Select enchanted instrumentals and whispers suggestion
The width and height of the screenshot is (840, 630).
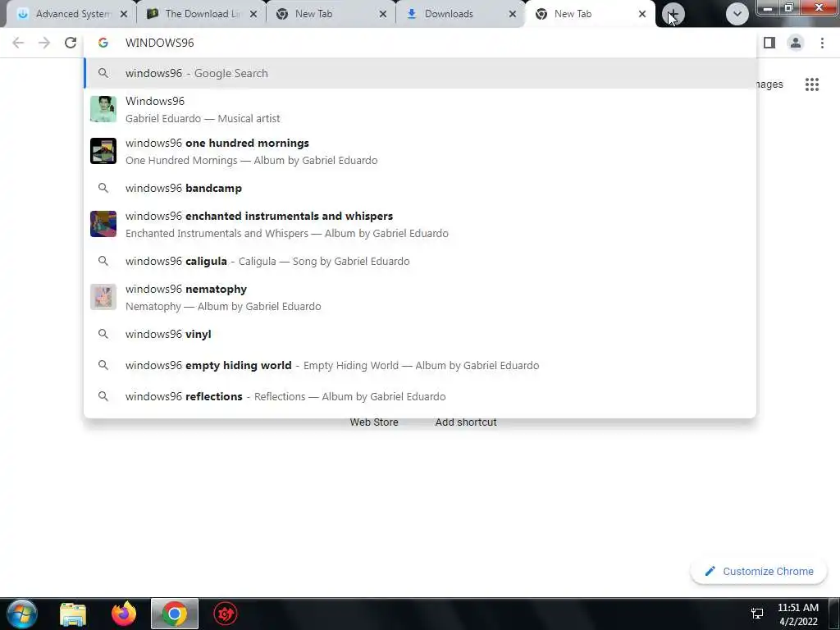pyautogui.click(x=420, y=224)
